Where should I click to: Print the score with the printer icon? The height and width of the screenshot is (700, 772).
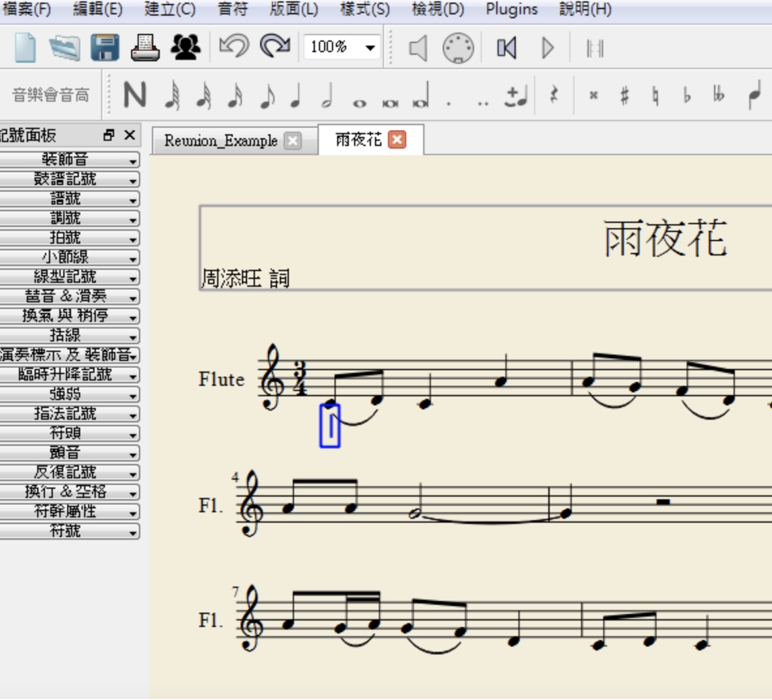pos(145,48)
